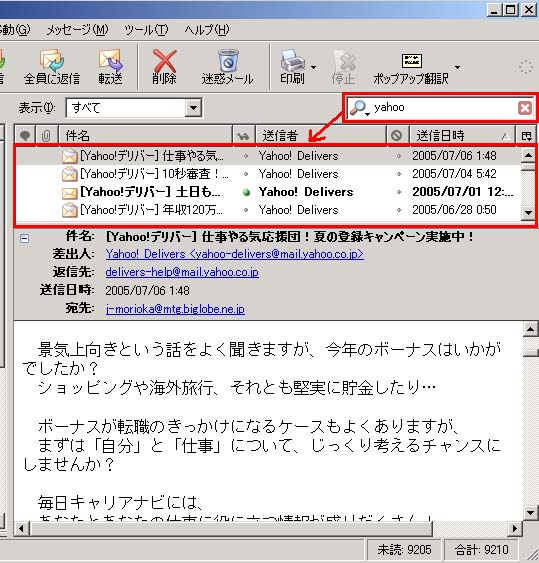Toggle junk dot on 2005/07/01 message row
The image size is (539, 563).
(x=399, y=192)
